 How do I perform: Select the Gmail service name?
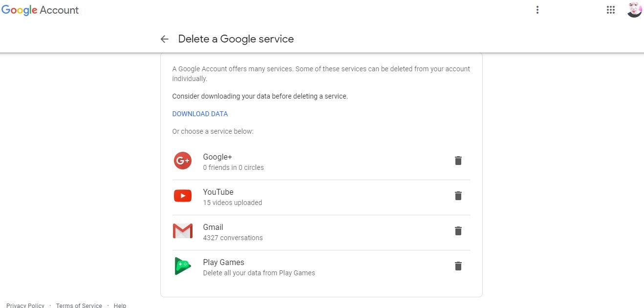click(213, 227)
